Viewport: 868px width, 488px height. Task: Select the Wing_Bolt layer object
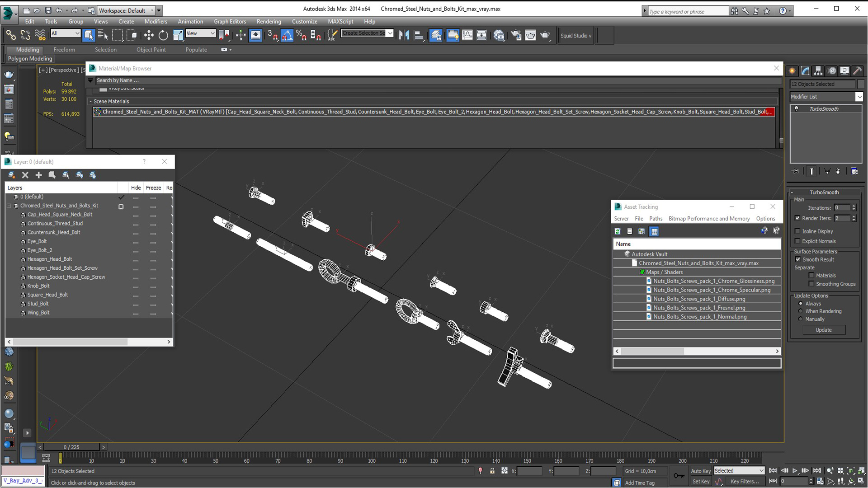pos(38,313)
